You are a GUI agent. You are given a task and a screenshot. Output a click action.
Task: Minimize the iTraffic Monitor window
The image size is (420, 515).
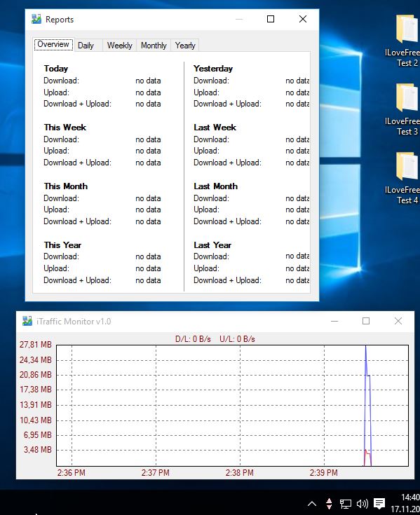click(x=334, y=321)
